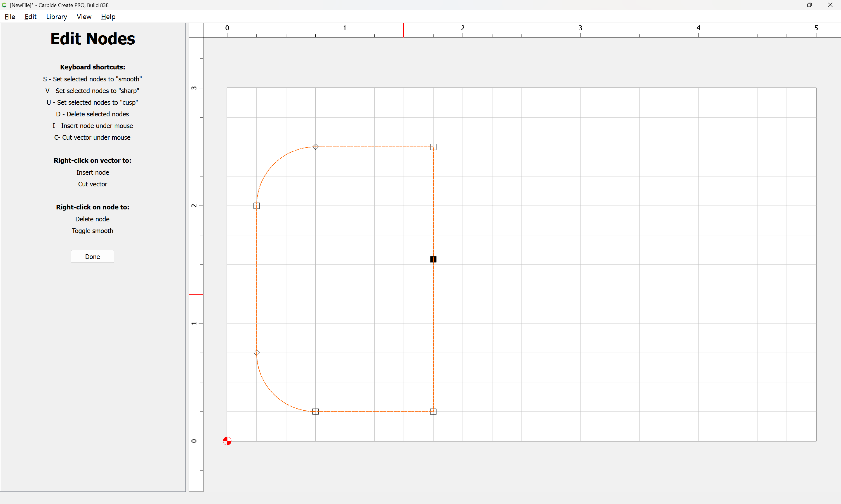Restore down the Carbide Create window
The image size is (841, 504).
(x=809, y=5)
